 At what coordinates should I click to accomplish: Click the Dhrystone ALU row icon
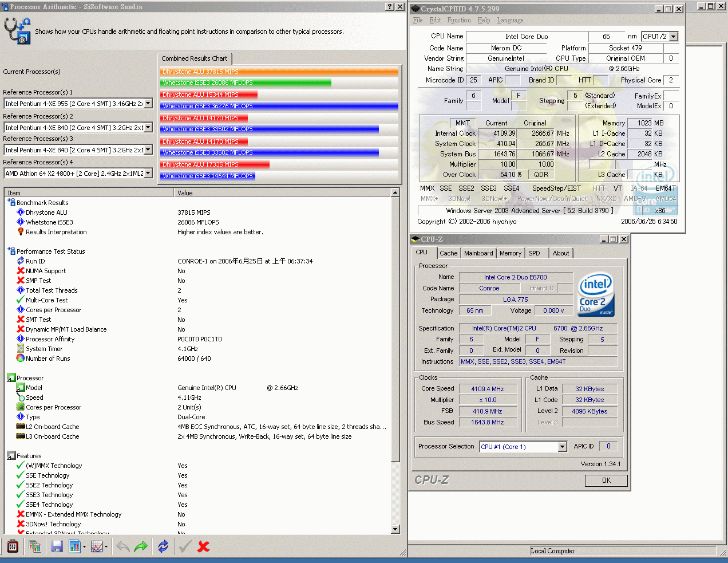[x=21, y=212]
